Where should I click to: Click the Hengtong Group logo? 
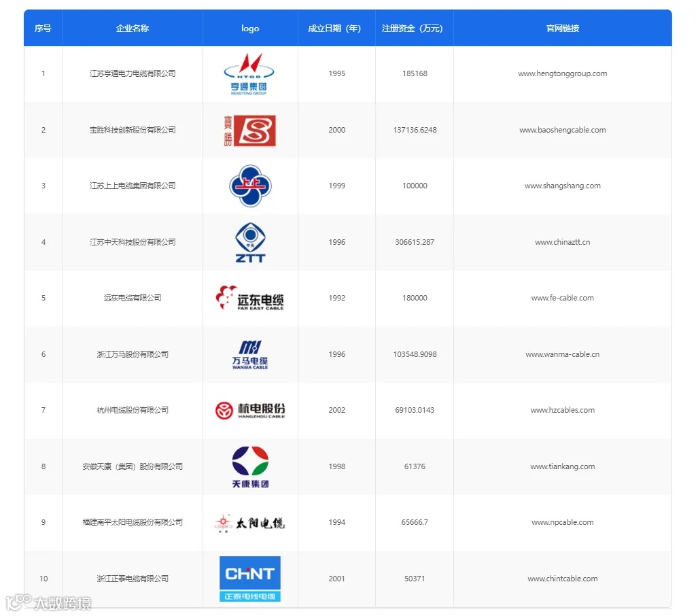(249, 74)
